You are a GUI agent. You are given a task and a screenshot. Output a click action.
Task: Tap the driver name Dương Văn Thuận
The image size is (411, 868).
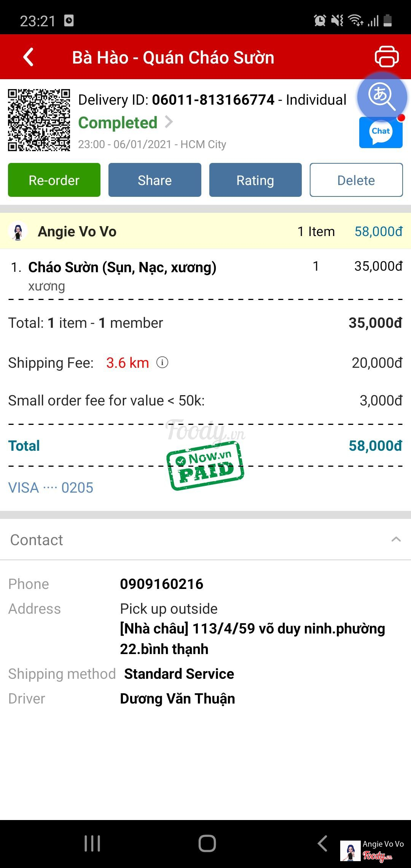coord(177,699)
